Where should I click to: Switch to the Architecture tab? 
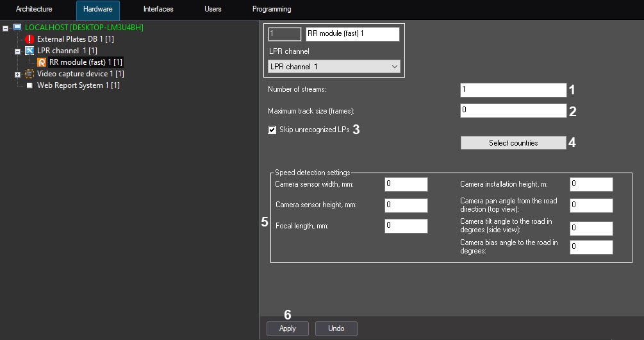click(x=34, y=10)
